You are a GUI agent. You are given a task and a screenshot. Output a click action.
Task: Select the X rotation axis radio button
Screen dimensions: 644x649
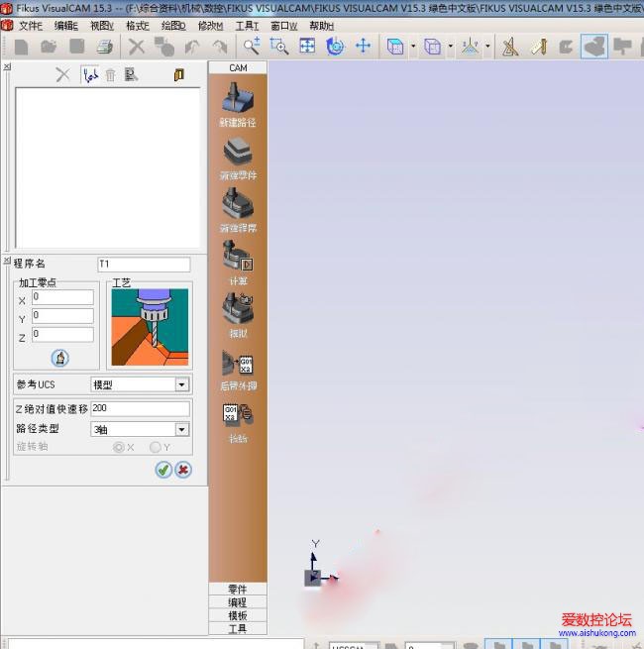pos(119,447)
